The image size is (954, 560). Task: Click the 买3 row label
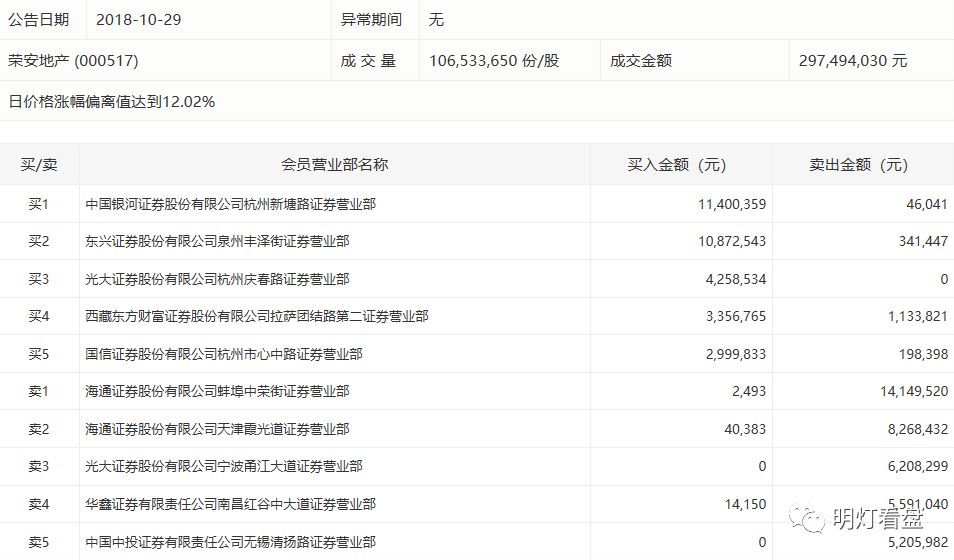tap(38, 279)
